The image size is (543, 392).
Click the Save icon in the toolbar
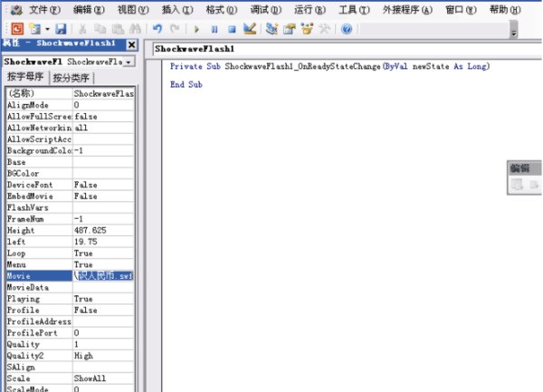point(62,30)
